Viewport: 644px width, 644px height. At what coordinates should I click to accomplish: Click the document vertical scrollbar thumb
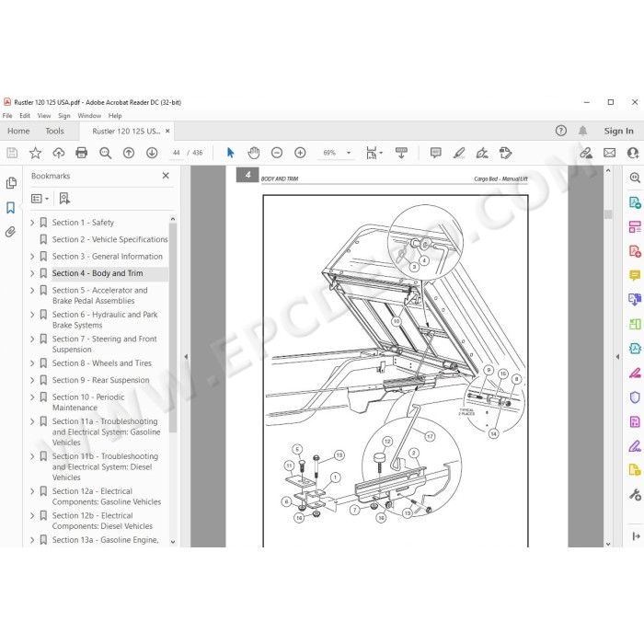point(608,214)
